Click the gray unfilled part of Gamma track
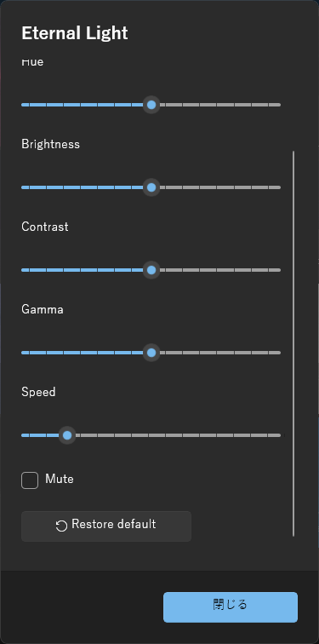 tap(220, 353)
